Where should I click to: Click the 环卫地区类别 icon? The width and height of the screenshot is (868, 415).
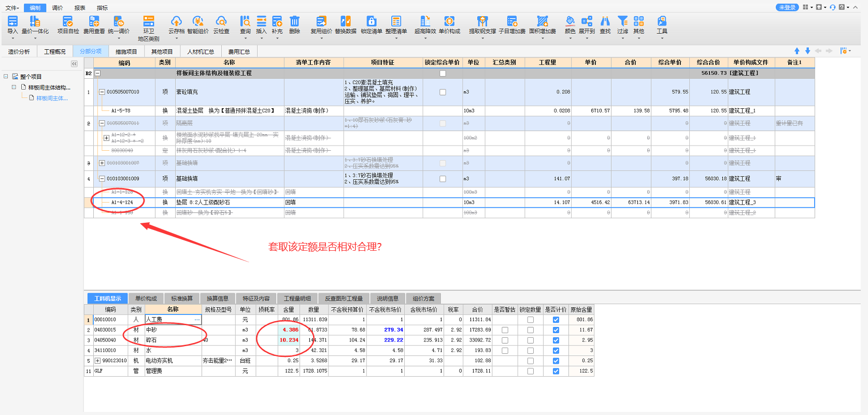[149, 21]
